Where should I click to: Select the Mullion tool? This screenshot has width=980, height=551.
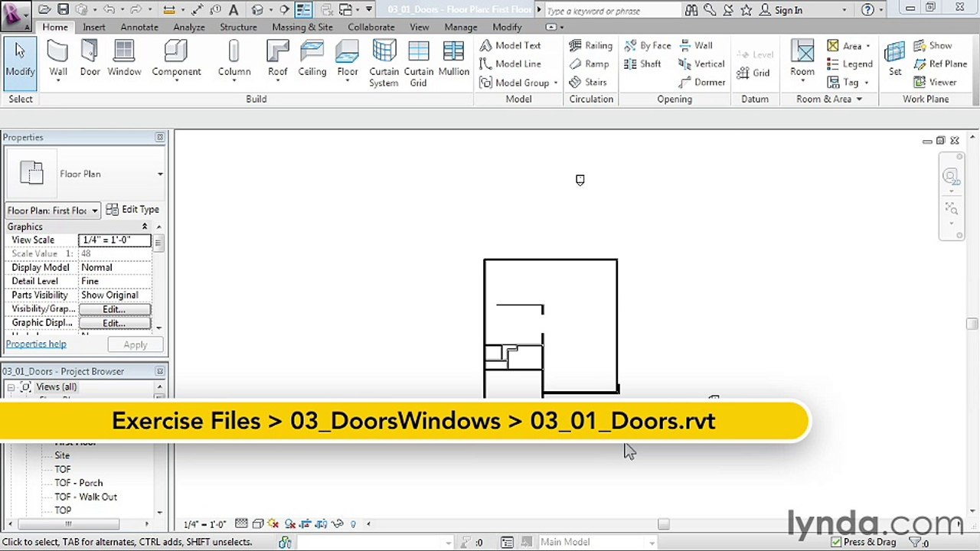(453, 60)
